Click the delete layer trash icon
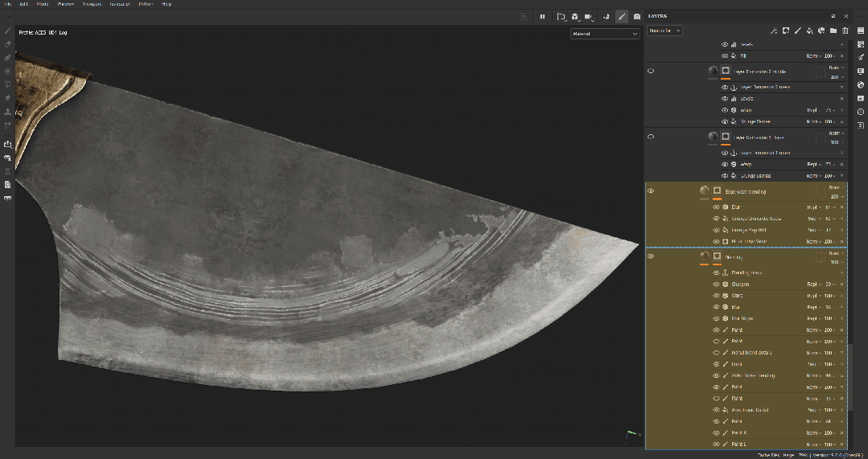Viewport: 868px width, 459px height. coord(845,31)
